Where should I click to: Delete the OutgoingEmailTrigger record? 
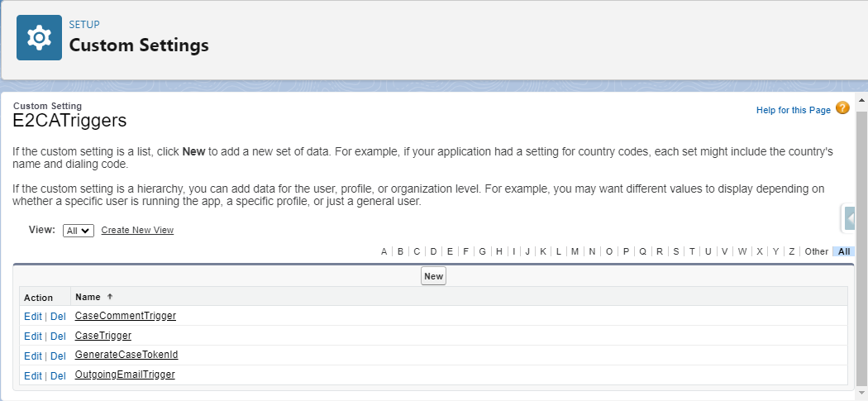[x=58, y=376]
